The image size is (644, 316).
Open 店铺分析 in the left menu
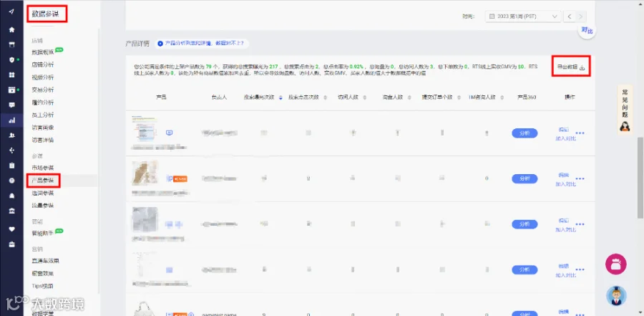[x=43, y=64]
